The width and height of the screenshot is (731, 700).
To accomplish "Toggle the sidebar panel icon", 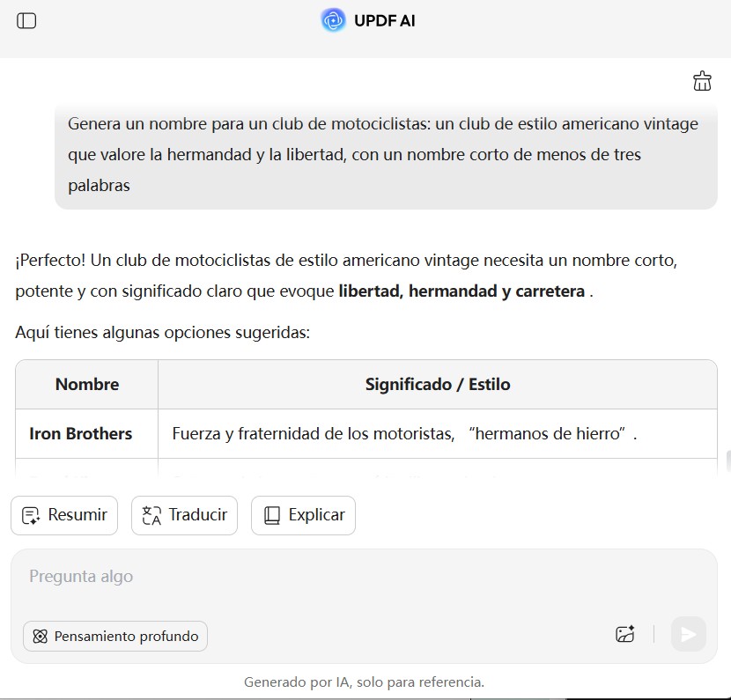I will click(x=27, y=20).
